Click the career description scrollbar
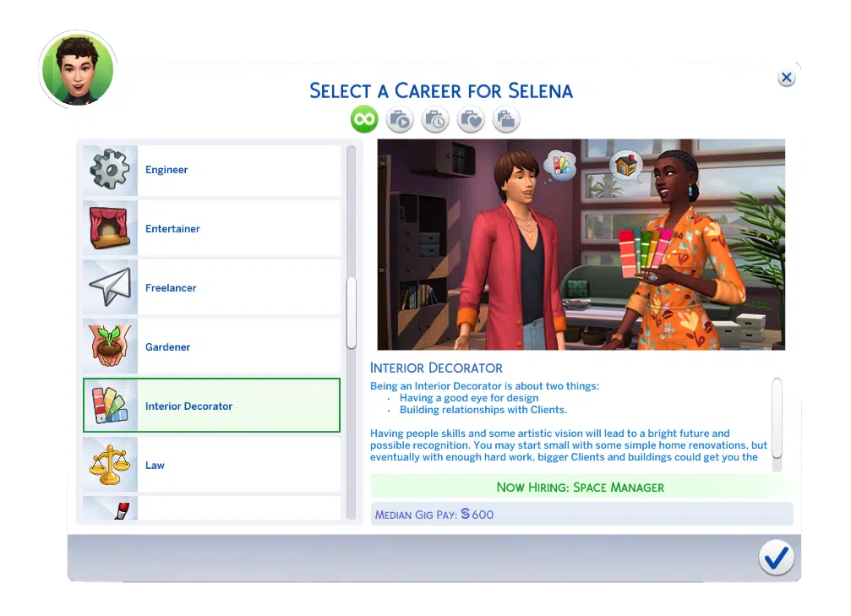This screenshot has height=616, width=851. (x=777, y=407)
